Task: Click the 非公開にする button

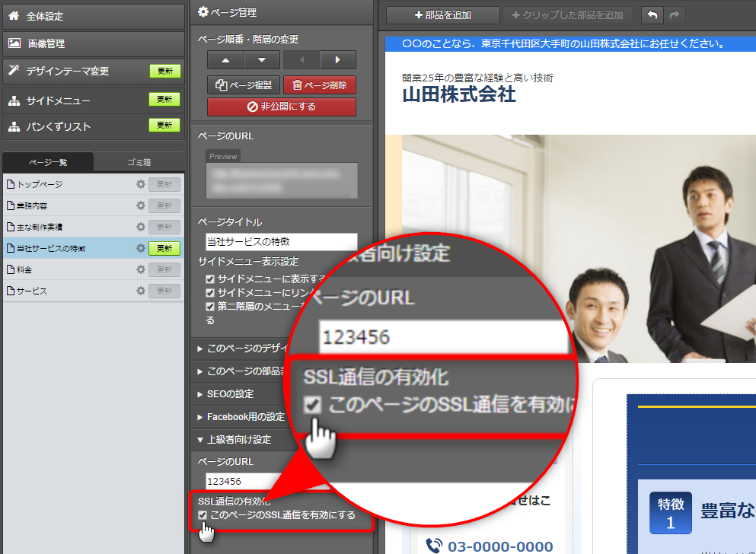Action: 281,107
